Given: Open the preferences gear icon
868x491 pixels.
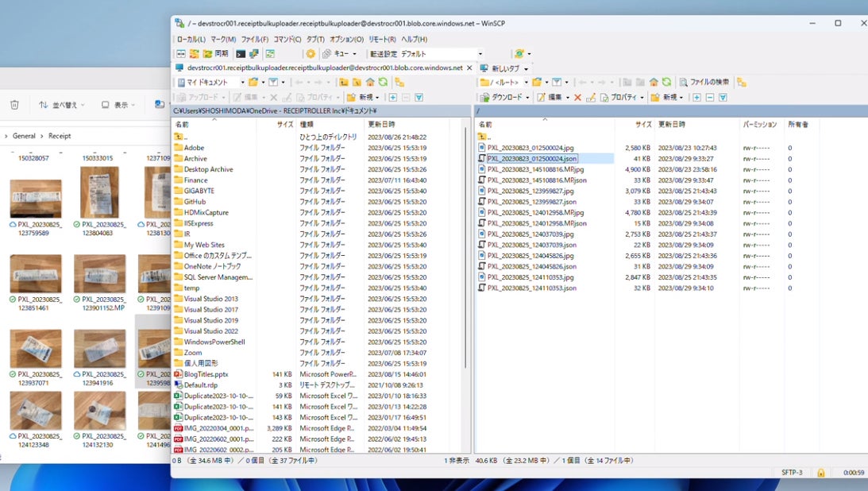Looking at the screenshot, I should click(311, 54).
